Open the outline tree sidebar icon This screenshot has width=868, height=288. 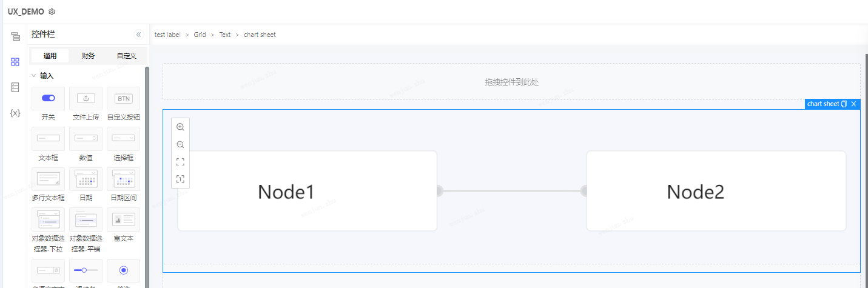tap(15, 37)
